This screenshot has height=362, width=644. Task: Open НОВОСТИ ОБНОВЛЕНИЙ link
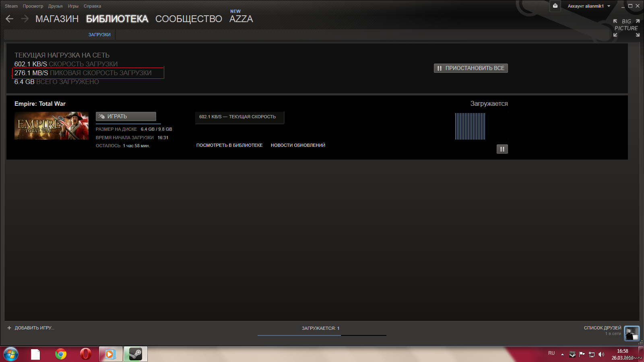298,145
